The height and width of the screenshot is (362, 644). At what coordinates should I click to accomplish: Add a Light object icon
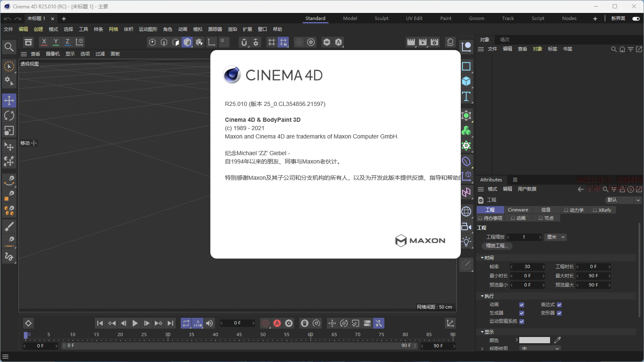point(466,241)
